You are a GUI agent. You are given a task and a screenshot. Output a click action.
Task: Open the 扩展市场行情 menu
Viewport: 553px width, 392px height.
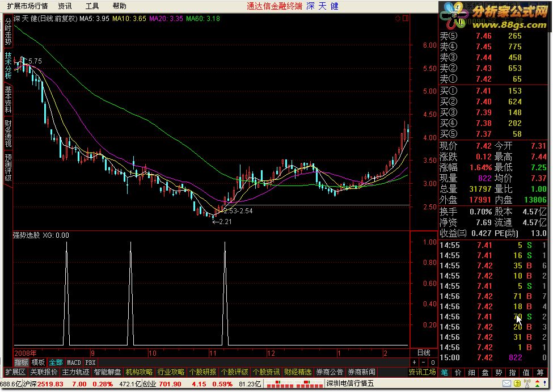27,6
